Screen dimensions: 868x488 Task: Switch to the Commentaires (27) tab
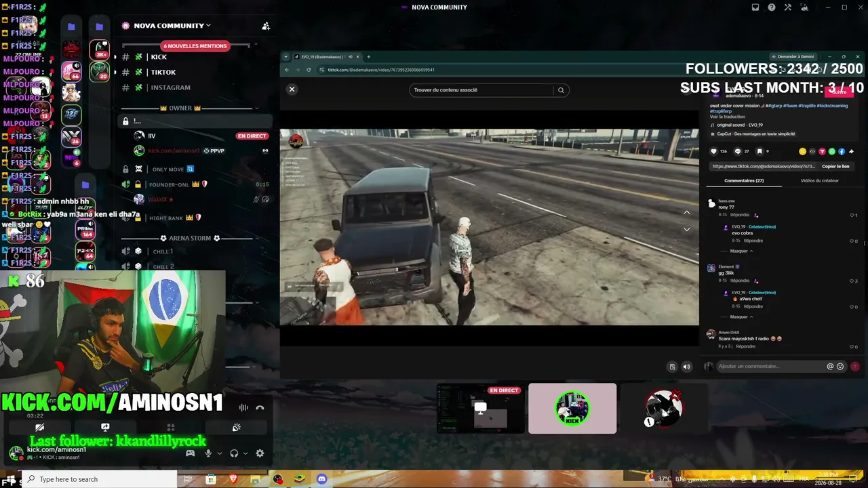[x=744, y=181]
